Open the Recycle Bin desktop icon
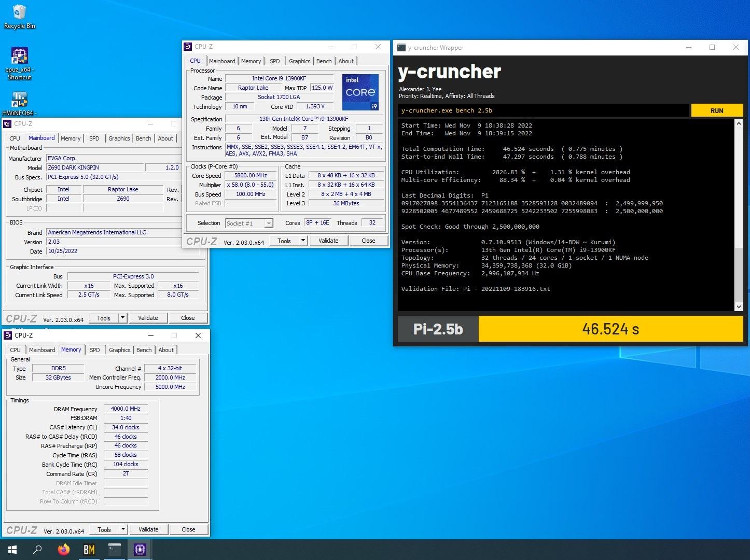The height and width of the screenshot is (560, 750). click(19, 17)
